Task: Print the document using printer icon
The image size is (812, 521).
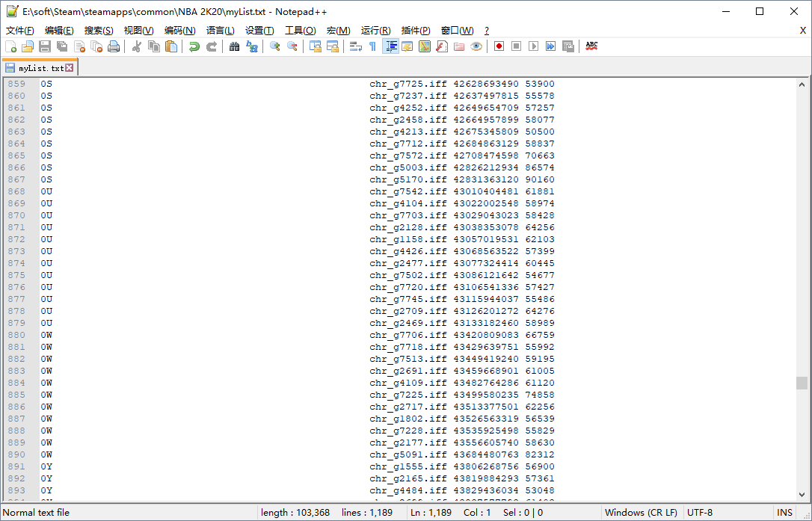Action: pyautogui.click(x=114, y=46)
